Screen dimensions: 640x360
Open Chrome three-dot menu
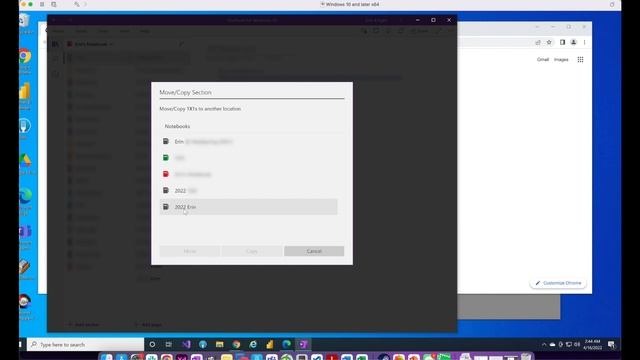coord(584,42)
